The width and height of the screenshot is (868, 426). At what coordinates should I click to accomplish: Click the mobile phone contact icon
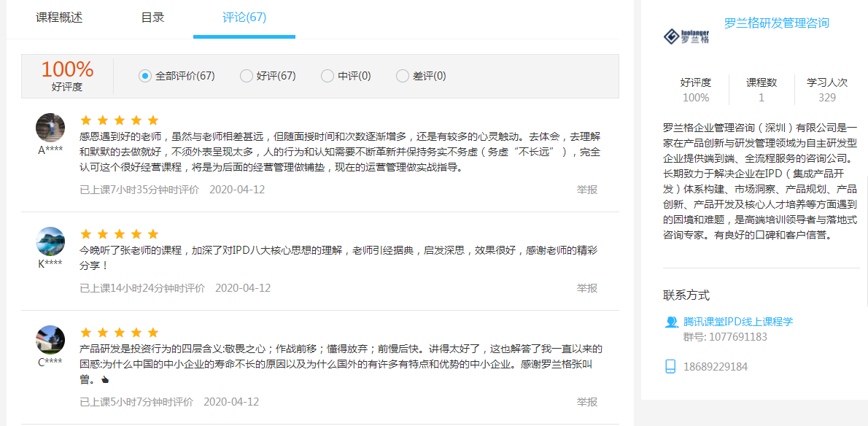671,366
